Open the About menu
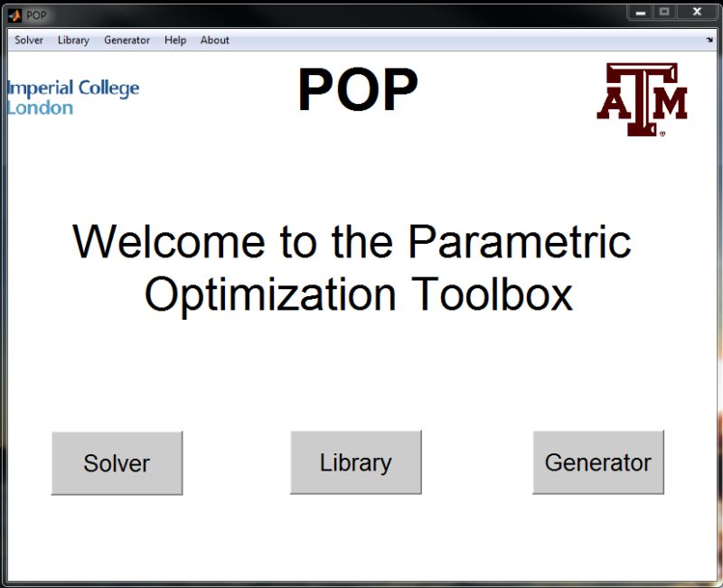Viewport: 723px width, 588px height. (x=214, y=40)
